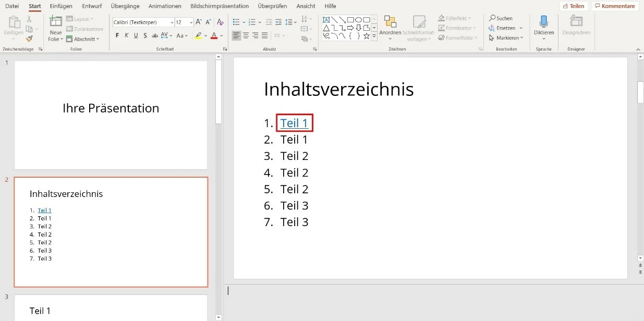Expand the Markieren selection dropdown
This screenshot has height=321, width=644.
[521, 38]
